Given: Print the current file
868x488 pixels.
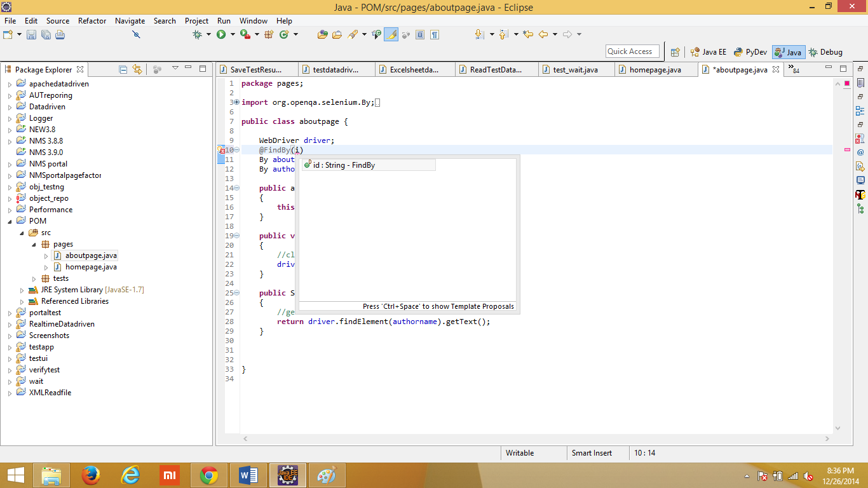Looking at the screenshot, I should 60,35.
